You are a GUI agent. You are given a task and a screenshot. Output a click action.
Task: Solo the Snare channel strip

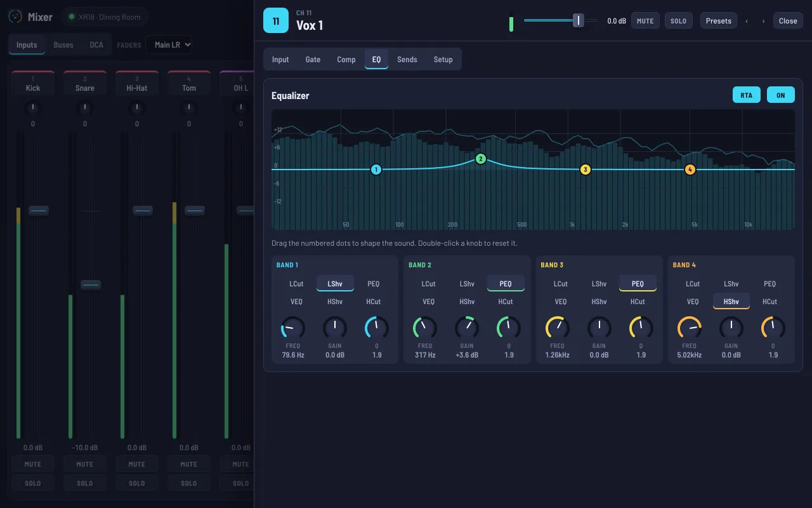click(x=85, y=483)
